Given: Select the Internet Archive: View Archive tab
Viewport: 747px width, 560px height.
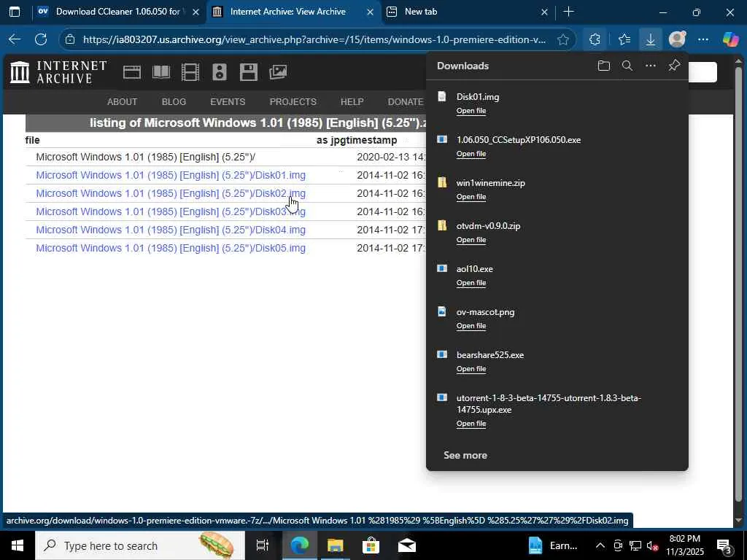Looking at the screenshot, I should [x=287, y=12].
